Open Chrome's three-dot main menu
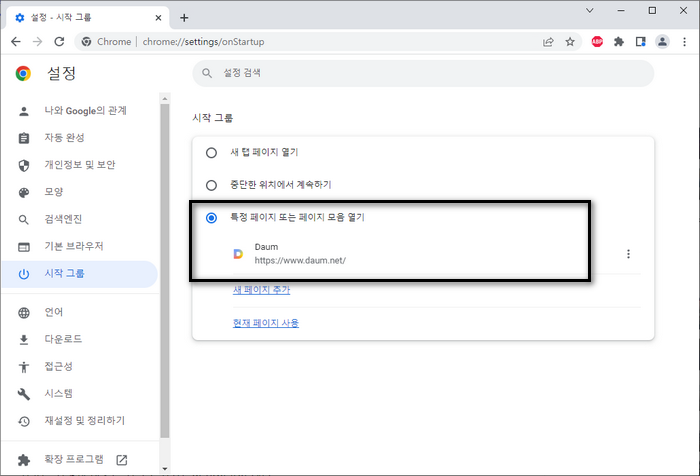This screenshot has height=476, width=700. click(x=684, y=42)
